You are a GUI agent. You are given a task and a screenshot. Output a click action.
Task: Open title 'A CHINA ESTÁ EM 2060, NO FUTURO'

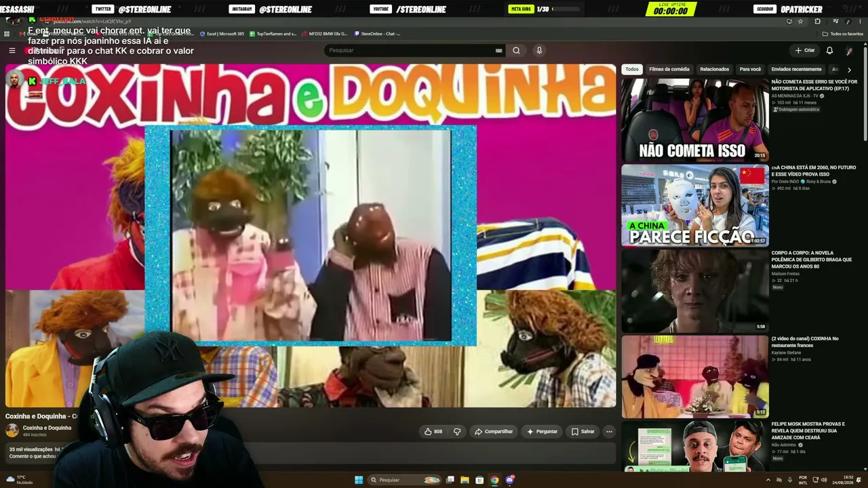point(813,170)
